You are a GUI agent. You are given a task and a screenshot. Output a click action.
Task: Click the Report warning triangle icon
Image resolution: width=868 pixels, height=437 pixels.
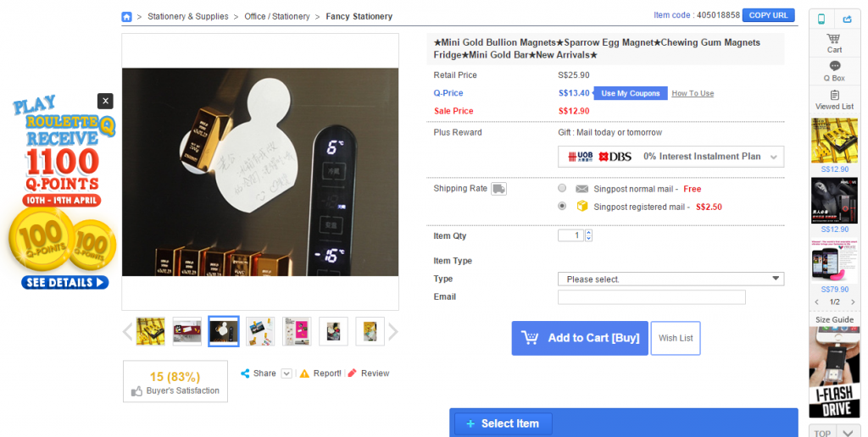coord(304,373)
